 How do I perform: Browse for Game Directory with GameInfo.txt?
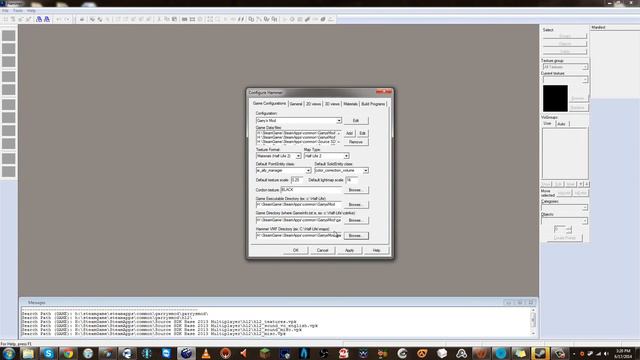356,220
